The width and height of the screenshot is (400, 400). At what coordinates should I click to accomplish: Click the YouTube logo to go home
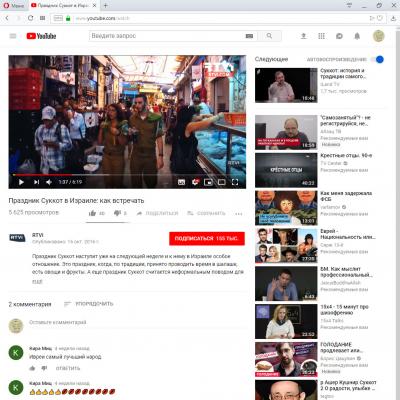pyautogui.click(x=41, y=36)
